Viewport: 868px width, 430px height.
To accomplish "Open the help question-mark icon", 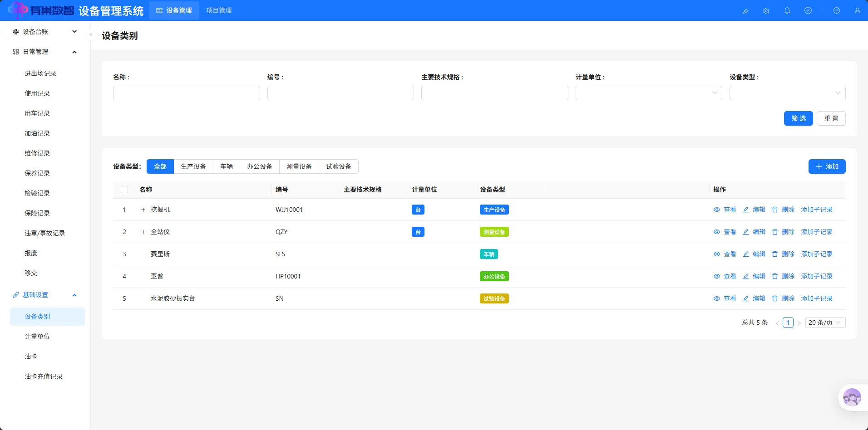I will [837, 10].
